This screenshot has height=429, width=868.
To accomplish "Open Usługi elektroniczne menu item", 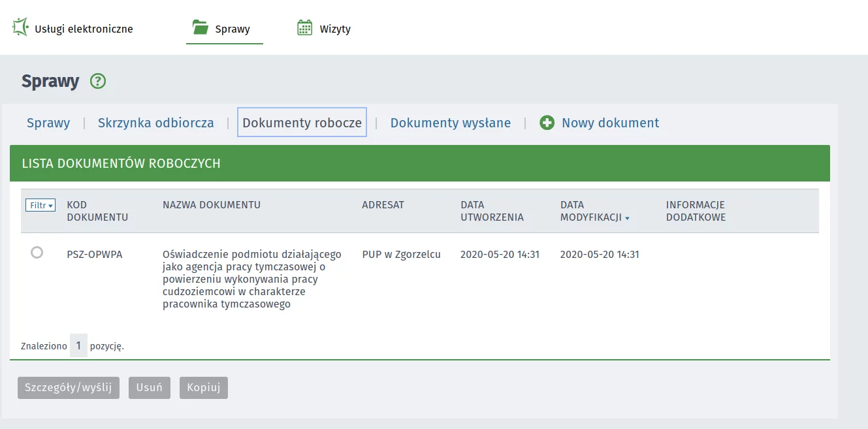I will (x=84, y=29).
